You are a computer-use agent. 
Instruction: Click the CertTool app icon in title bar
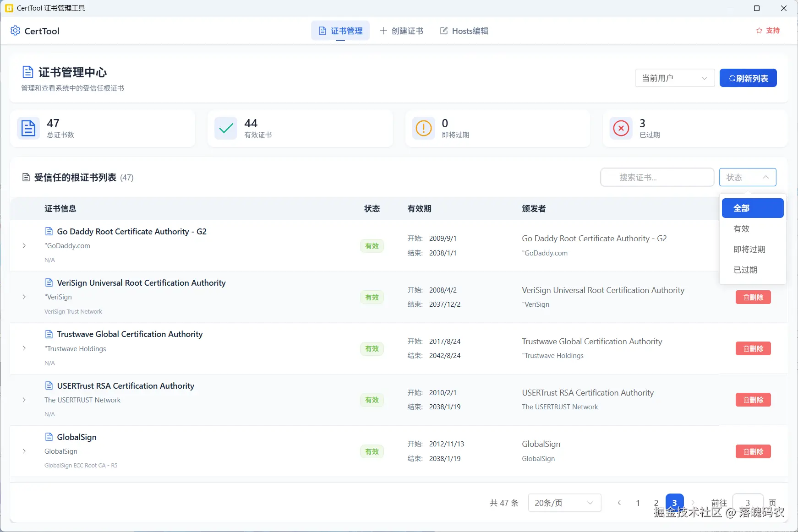coord(9,8)
